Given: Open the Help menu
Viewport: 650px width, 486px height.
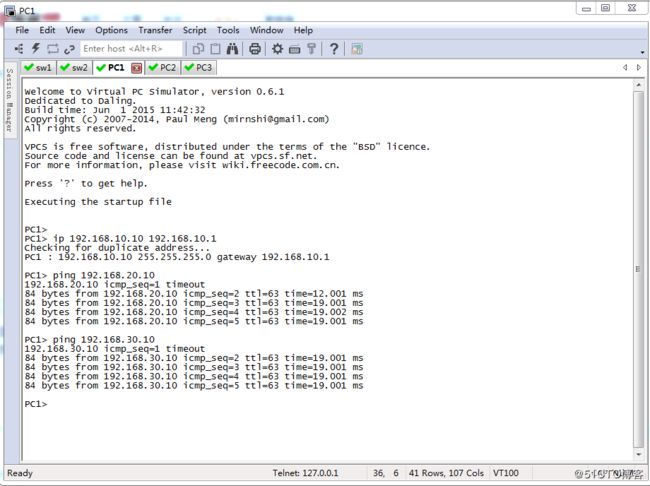Looking at the screenshot, I should tap(303, 30).
